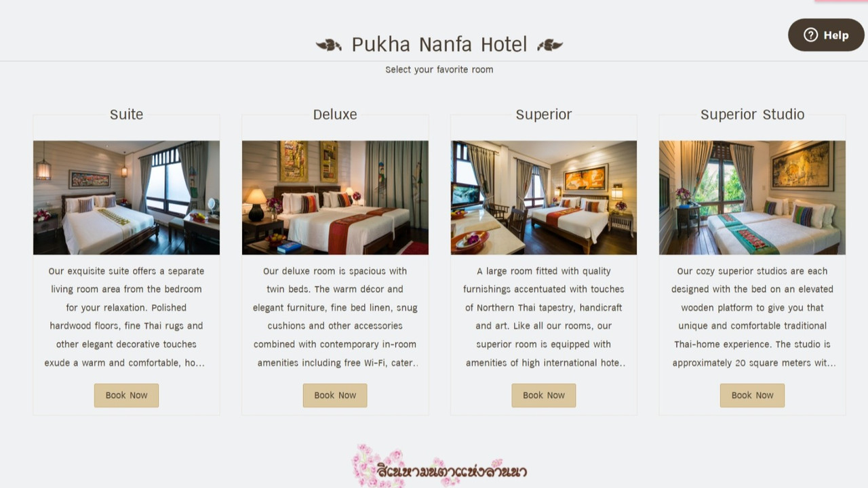Select the Superior Studio heading
Screen dimensions: 868x488
[x=752, y=115]
